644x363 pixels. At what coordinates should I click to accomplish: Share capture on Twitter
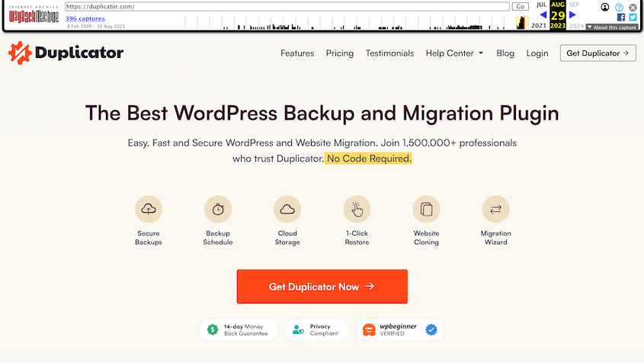pyautogui.click(x=633, y=18)
